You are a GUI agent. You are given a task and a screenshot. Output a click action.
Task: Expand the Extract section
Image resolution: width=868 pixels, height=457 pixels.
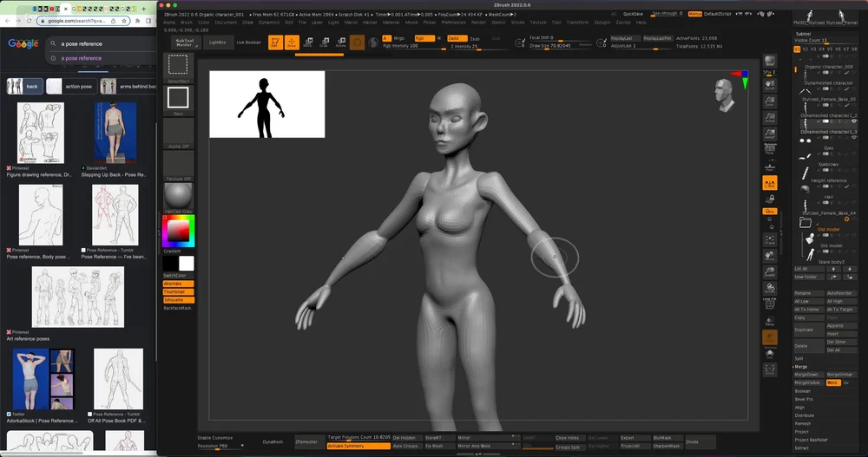point(801,447)
